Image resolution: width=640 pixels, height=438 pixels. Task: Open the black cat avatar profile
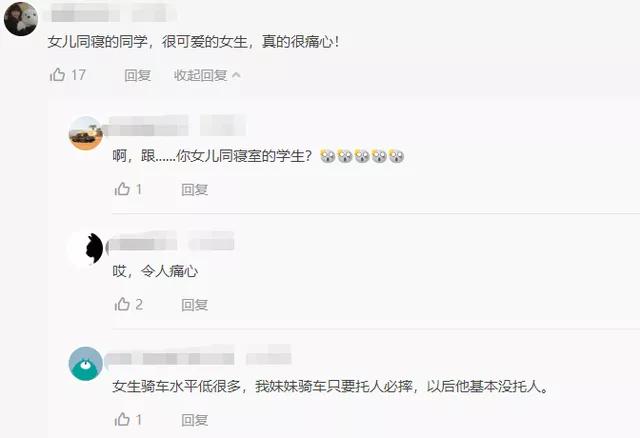[86, 248]
